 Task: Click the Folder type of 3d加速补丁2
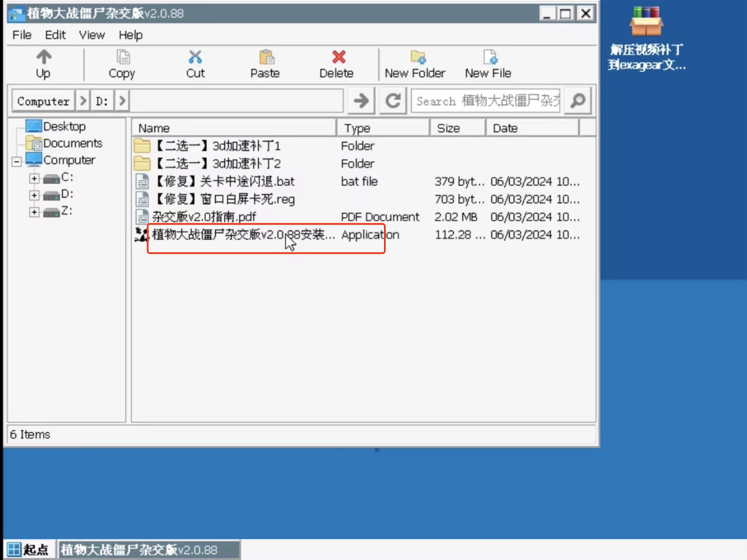[358, 163]
